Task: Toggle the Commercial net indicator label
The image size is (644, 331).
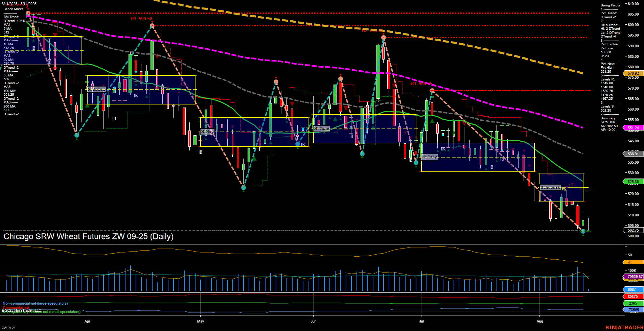Action: coord(15,308)
